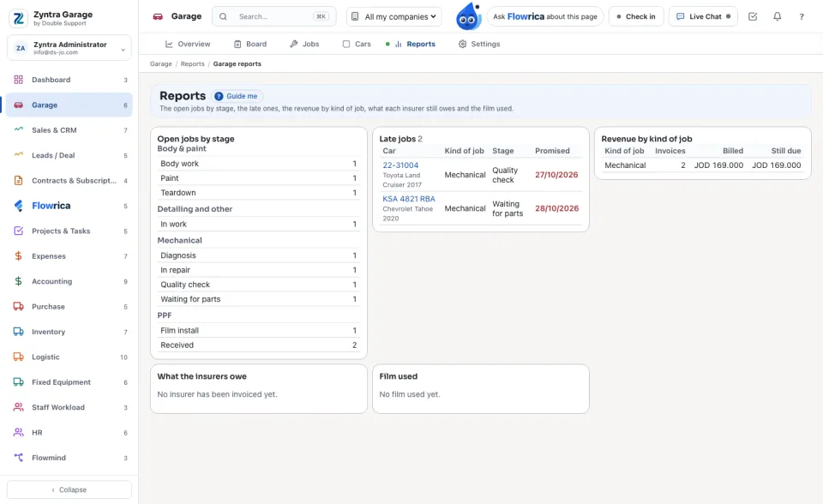Select the Reports tab
The image size is (823, 504).
[x=415, y=44]
